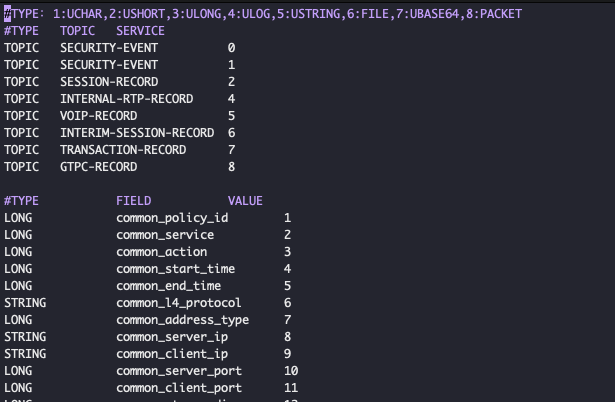Click the FIELD column header
Screen dimensions: 615x402
pyautogui.click(x=133, y=201)
